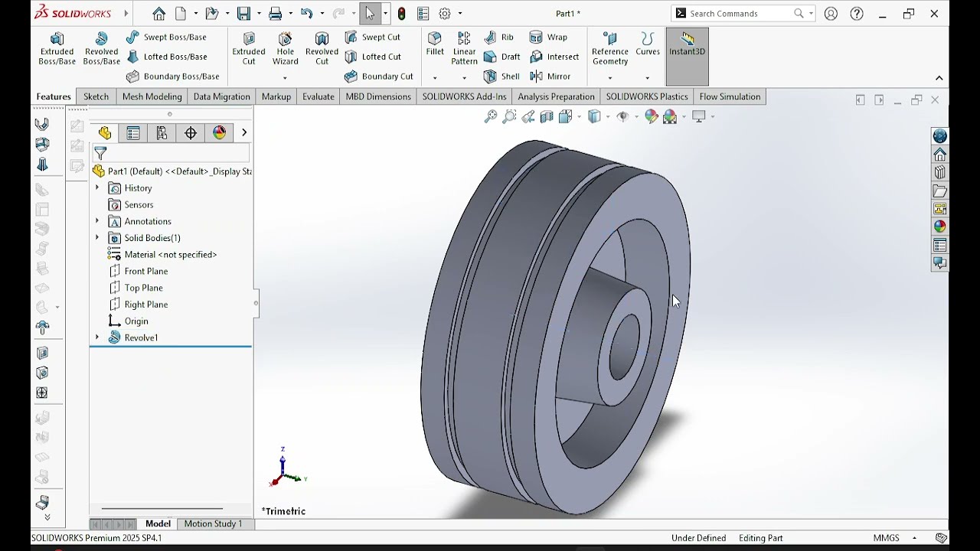Screen dimensions: 980x551
Task: Click the Swept Boss/Base button
Action: [x=166, y=37]
